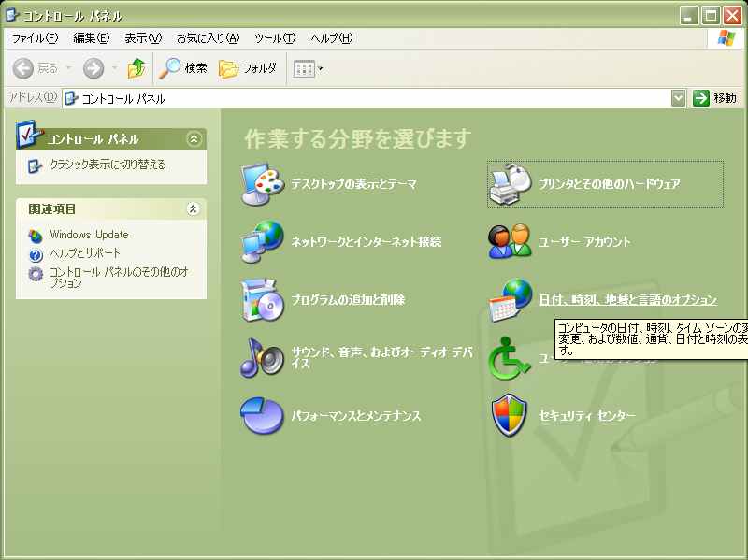
Task: Open the Appearance and Themes palette icon
Action: pos(262,184)
